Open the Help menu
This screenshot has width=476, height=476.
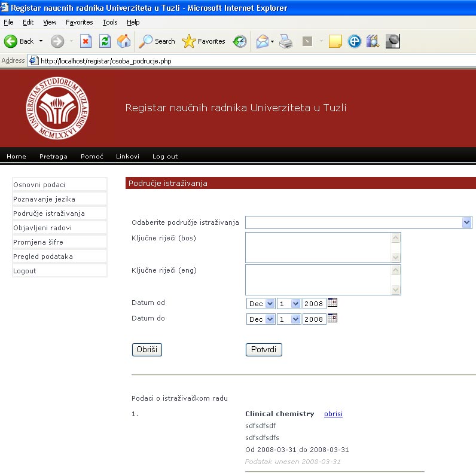[133, 22]
